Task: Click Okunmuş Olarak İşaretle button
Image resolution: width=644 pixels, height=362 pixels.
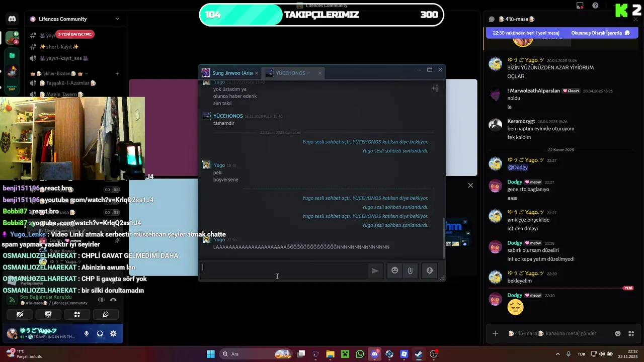Action: (x=601, y=33)
